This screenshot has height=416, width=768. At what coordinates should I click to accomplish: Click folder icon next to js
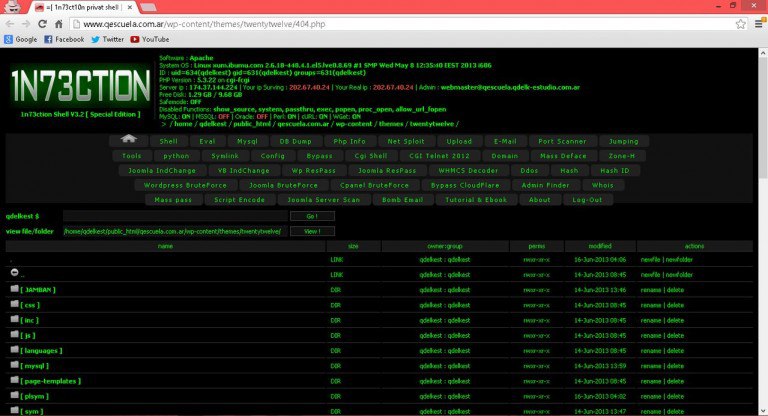click(15, 334)
